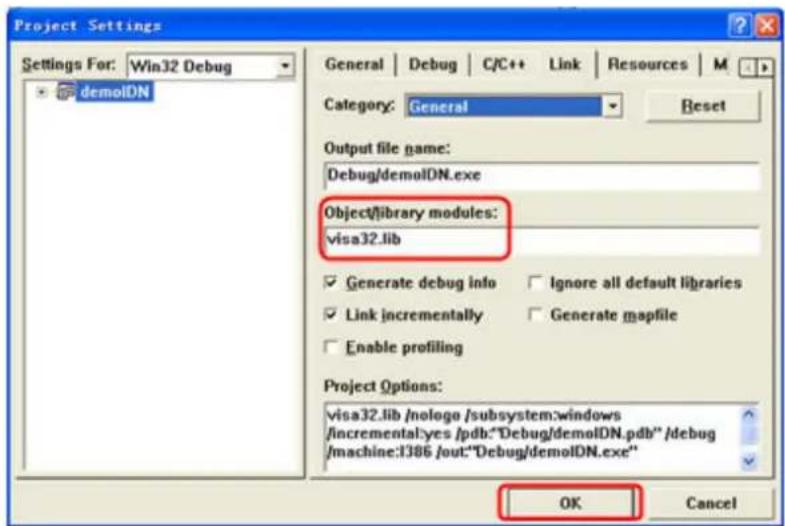Viewport: 785px width, 526px height.
Task: Enable the profiling checkbox
Action: pos(331,347)
